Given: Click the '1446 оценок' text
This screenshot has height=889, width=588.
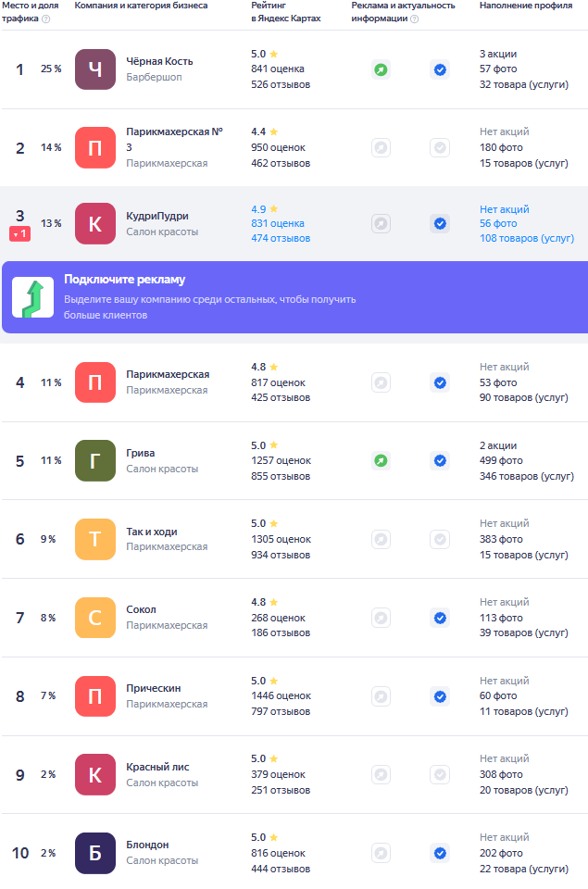Looking at the screenshot, I should tap(281, 695).
